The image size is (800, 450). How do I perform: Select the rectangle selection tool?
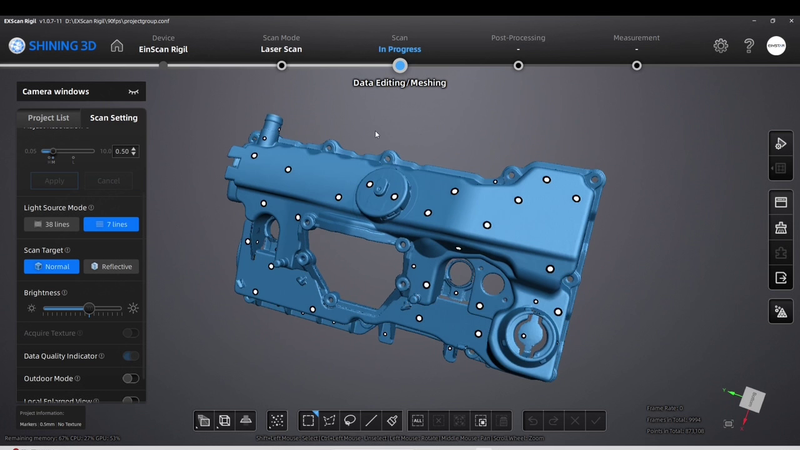pyautogui.click(x=308, y=421)
